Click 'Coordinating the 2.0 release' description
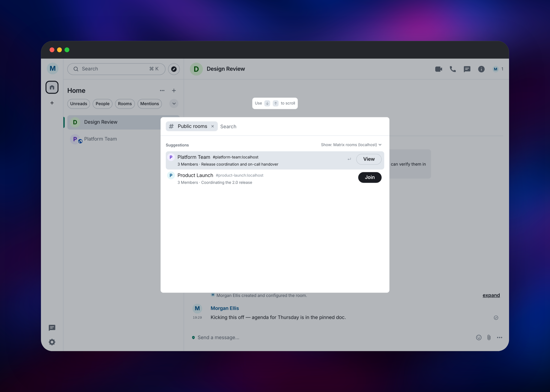The height and width of the screenshot is (392, 550). pyautogui.click(x=227, y=183)
